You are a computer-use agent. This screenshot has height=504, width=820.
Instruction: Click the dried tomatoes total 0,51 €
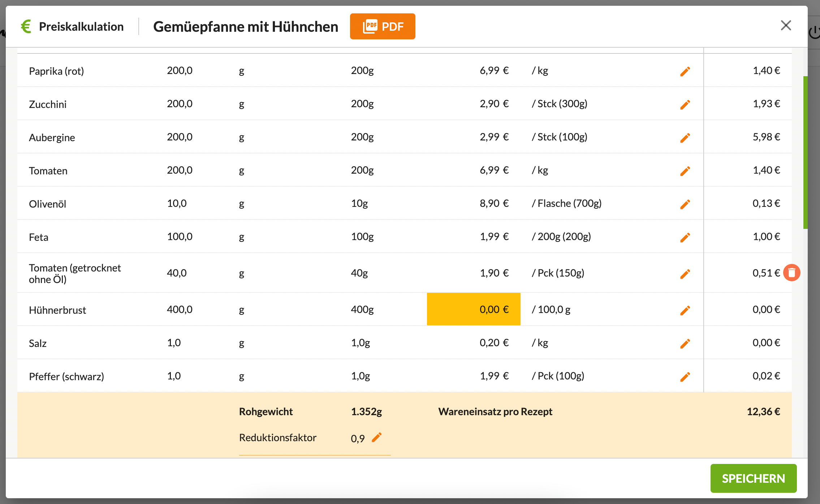[x=766, y=273]
